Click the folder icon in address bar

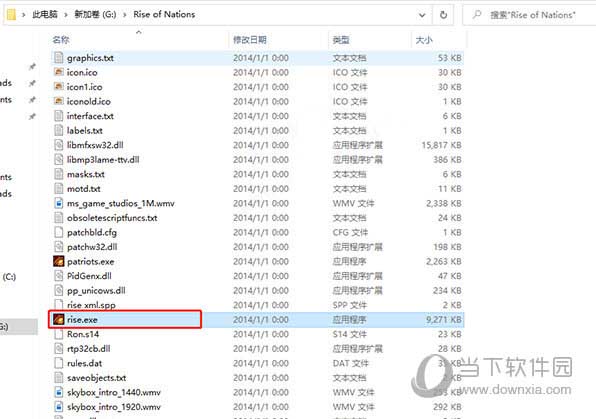[x=11, y=14]
